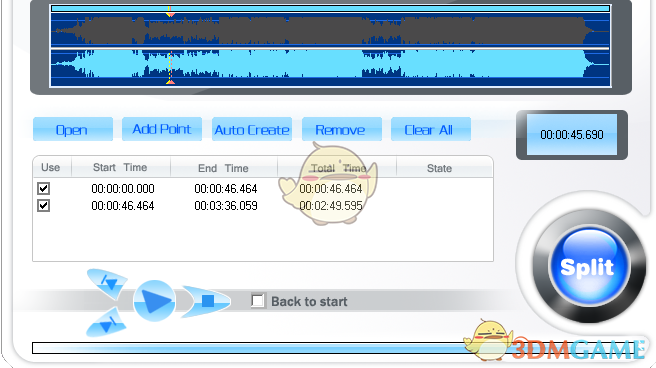
Task: Click the Remove button
Action: point(342,129)
